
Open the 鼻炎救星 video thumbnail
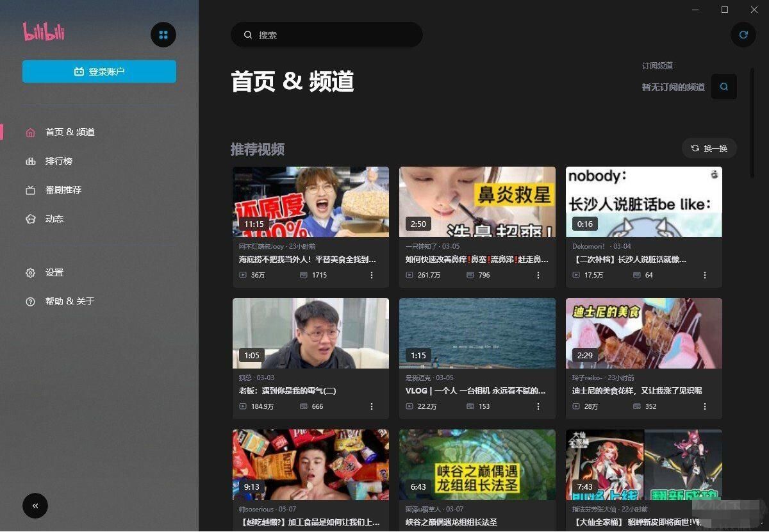pos(477,201)
